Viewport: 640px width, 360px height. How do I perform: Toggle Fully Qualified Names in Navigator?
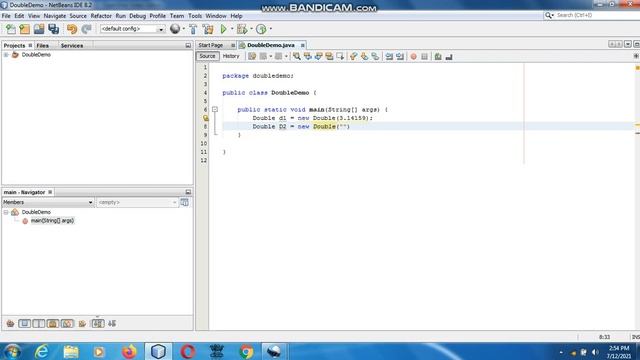coord(82,324)
